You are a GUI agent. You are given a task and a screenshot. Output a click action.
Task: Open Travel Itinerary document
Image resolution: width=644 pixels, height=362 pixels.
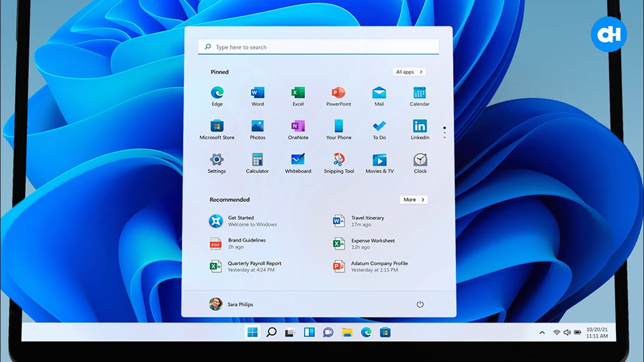click(359, 221)
